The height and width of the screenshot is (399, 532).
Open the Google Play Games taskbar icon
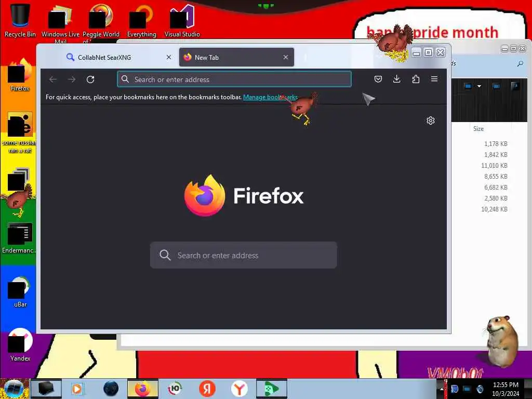coord(271,389)
